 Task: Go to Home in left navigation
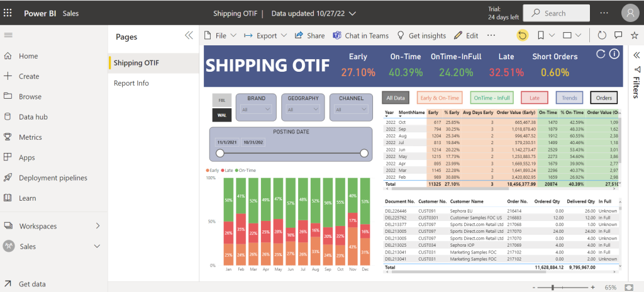coord(28,56)
